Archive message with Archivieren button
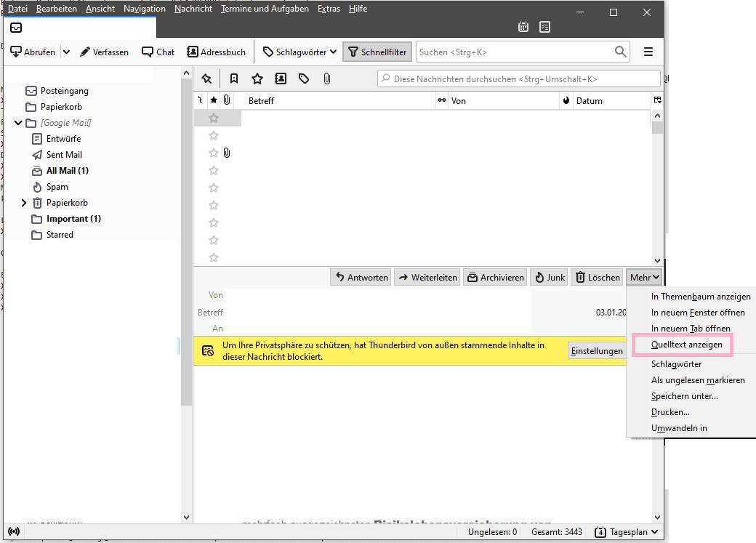This screenshot has width=756, height=543. 496,277
